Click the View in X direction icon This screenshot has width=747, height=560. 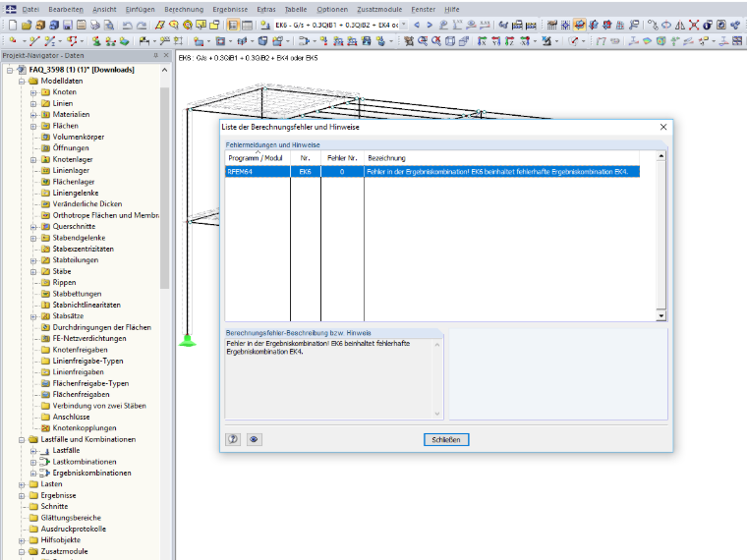coord(482,41)
